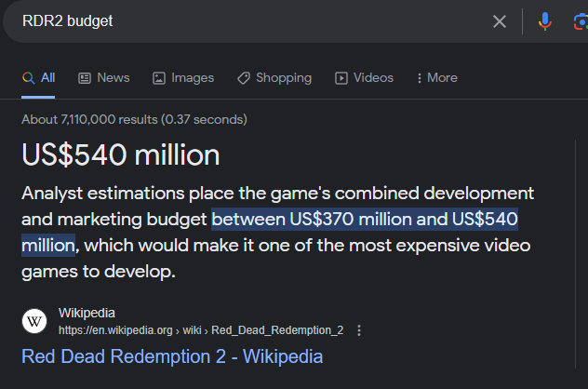Open result options three-dot menu

point(359,330)
